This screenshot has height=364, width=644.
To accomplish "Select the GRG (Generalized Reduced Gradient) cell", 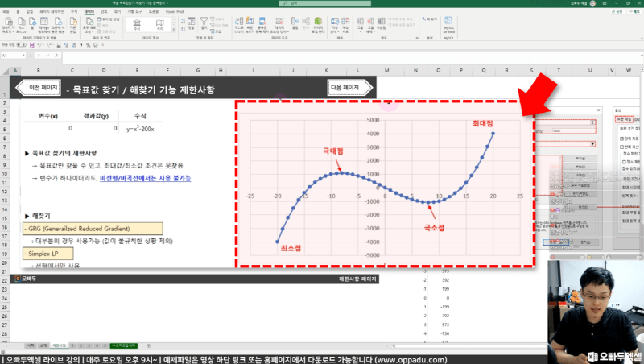I will click(x=93, y=229).
